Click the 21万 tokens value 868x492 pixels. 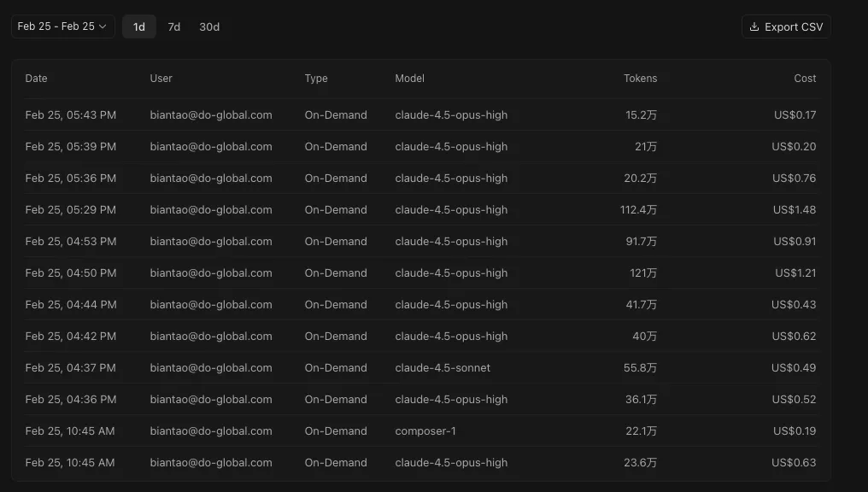(646, 147)
